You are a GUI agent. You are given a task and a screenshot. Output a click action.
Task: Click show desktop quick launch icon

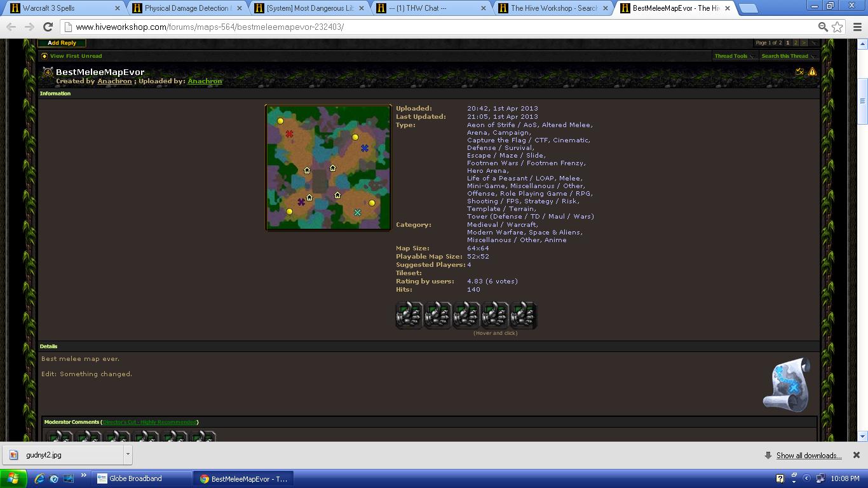point(69,478)
